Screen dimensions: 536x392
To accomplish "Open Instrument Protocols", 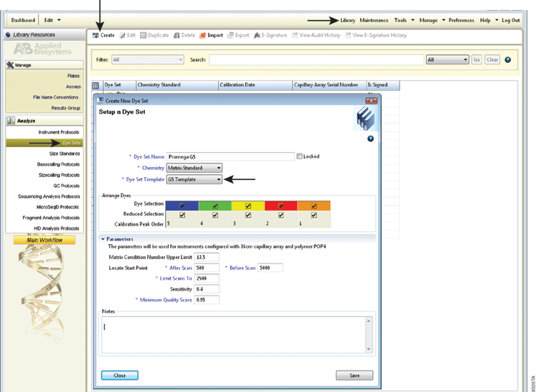I will pyautogui.click(x=59, y=132).
